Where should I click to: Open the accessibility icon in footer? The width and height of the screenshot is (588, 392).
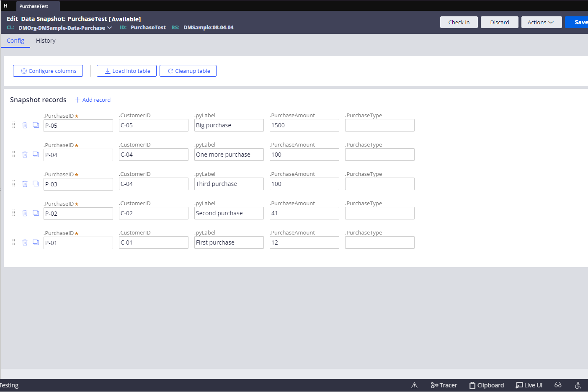click(578, 385)
